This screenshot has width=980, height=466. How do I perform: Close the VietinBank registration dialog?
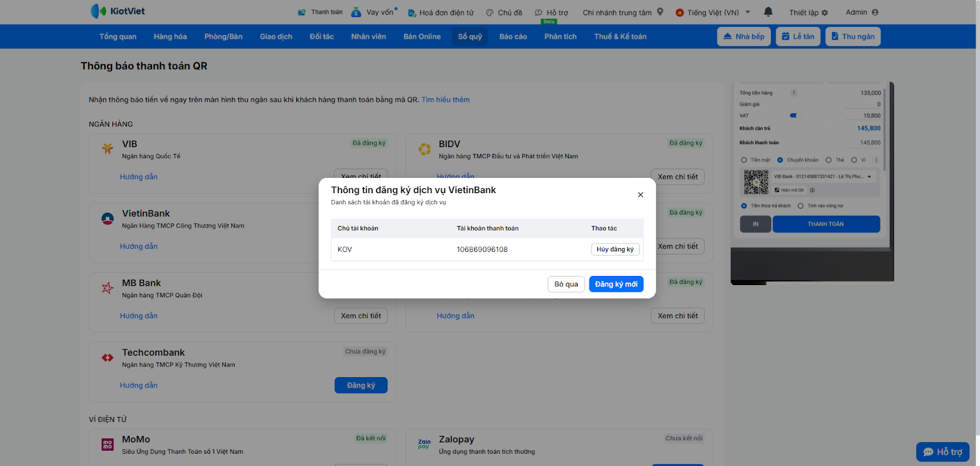tap(640, 194)
